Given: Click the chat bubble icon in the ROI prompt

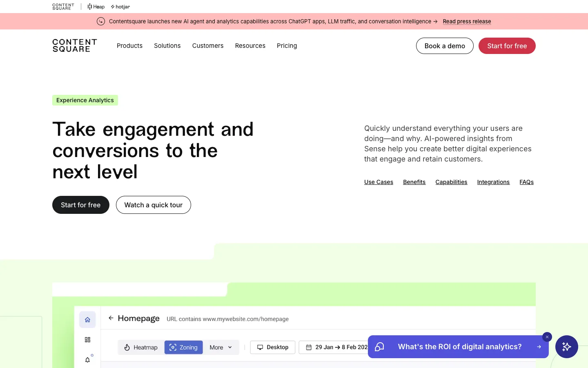Looking at the screenshot, I should pyautogui.click(x=380, y=347).
